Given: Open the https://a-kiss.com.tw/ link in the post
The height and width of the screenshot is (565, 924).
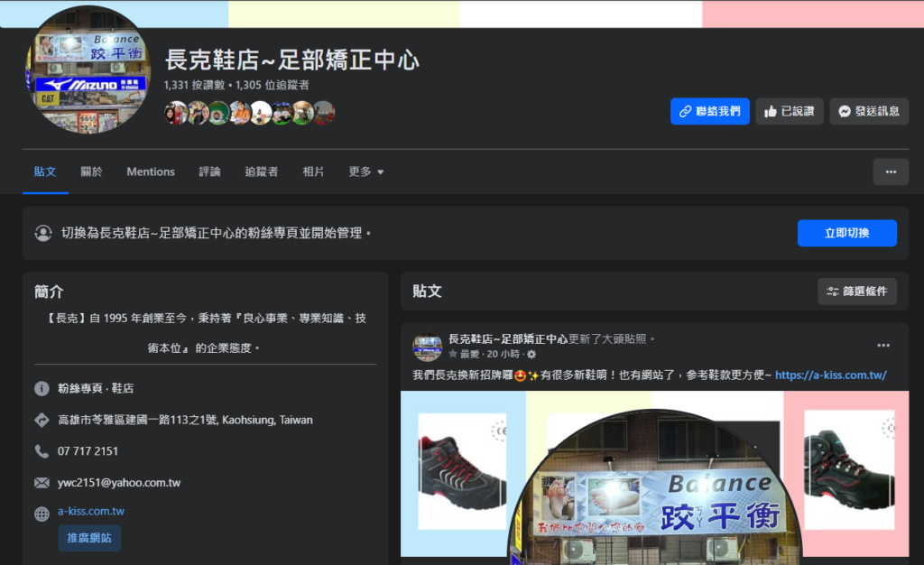Looking at the screenshot, I should [830, 375].
